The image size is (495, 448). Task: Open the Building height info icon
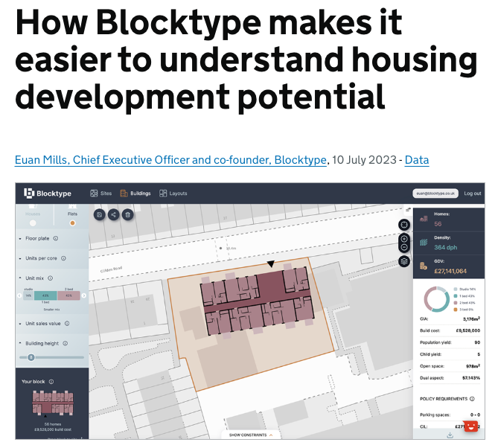tap(65, 344)
